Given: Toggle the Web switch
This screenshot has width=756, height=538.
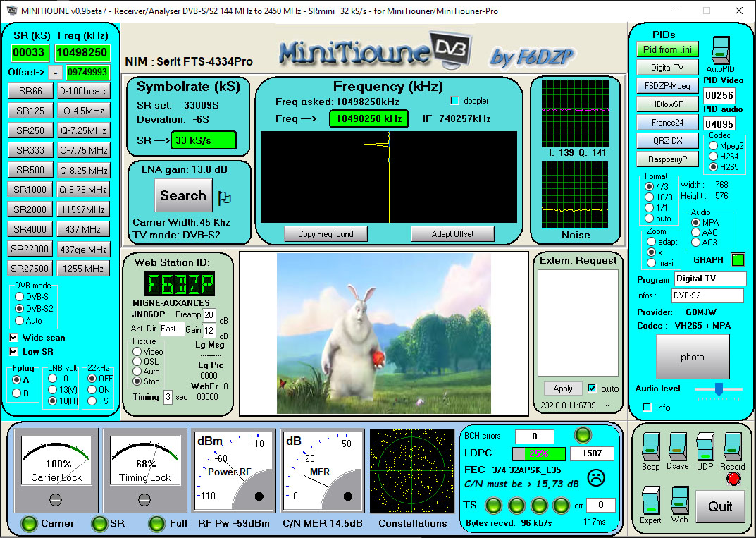Looking at the screenshot, I should pyautogui.click(x=679, y=500).
